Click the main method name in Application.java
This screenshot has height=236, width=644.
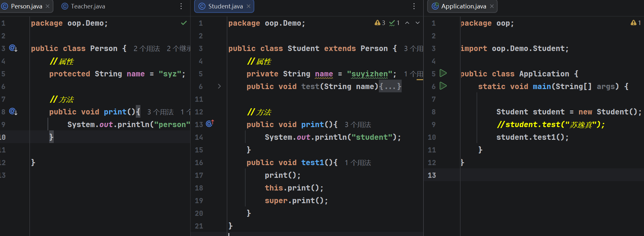coord(542,86)
